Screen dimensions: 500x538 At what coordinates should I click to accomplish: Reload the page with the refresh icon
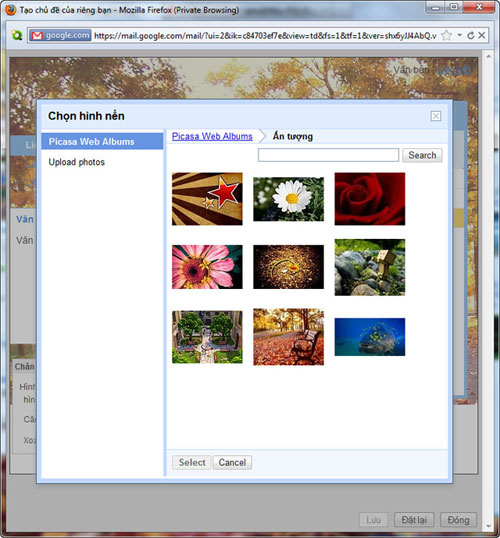click(470, 35)
